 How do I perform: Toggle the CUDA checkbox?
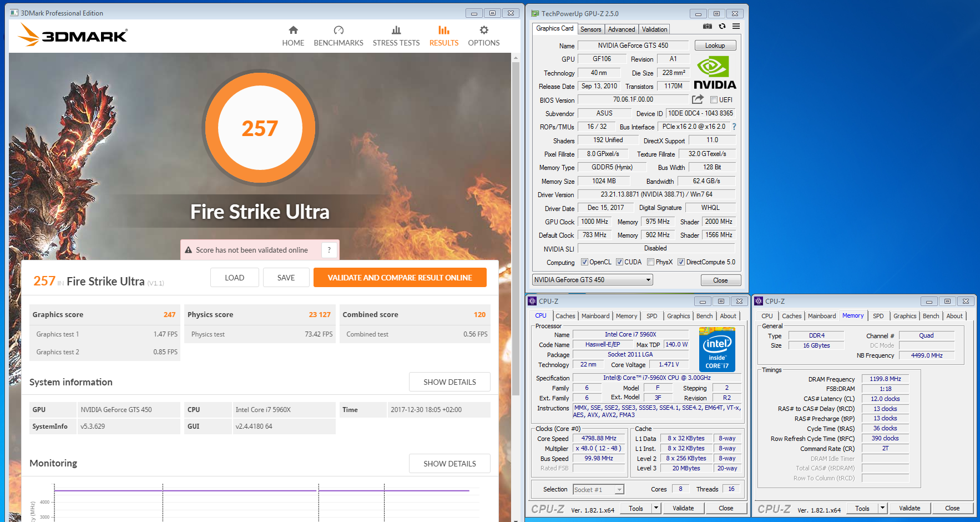[619, 262]
